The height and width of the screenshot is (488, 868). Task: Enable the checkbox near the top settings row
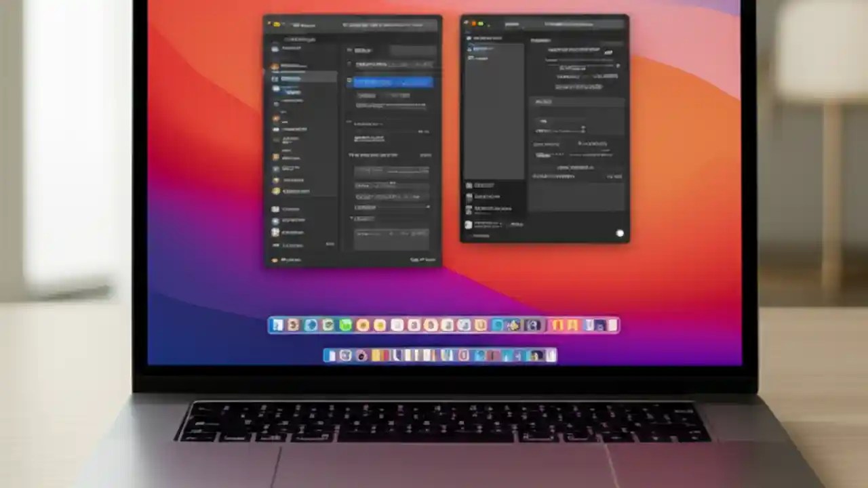point(349,64)
